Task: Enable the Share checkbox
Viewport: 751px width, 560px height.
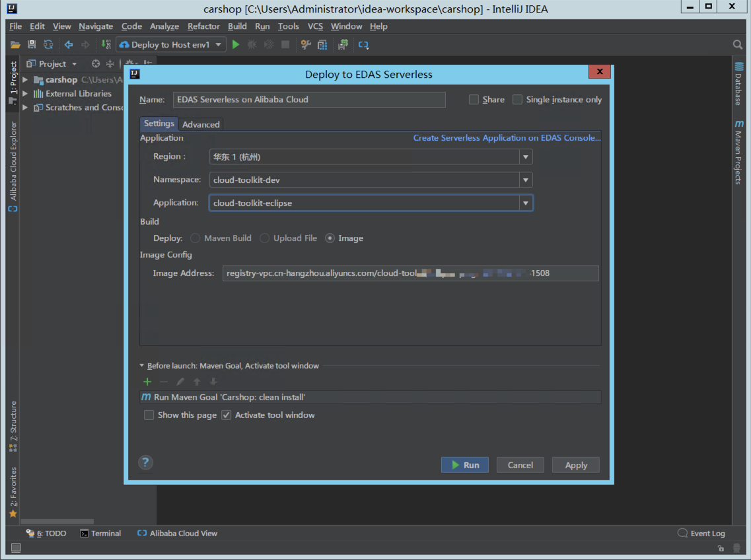Action: (x=474, y=99)
